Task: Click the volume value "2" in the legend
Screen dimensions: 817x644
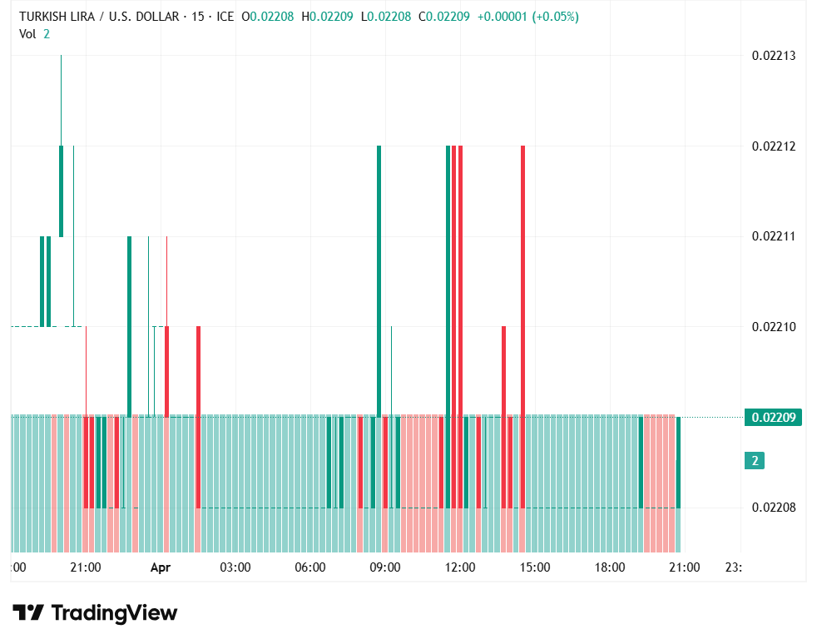Action: [x=46, y=34]
